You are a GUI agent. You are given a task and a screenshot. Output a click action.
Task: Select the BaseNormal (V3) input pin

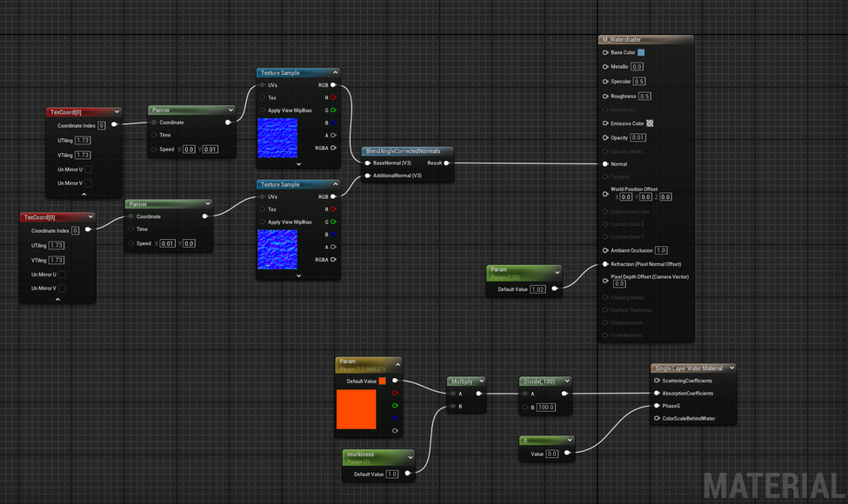[368, 162]
